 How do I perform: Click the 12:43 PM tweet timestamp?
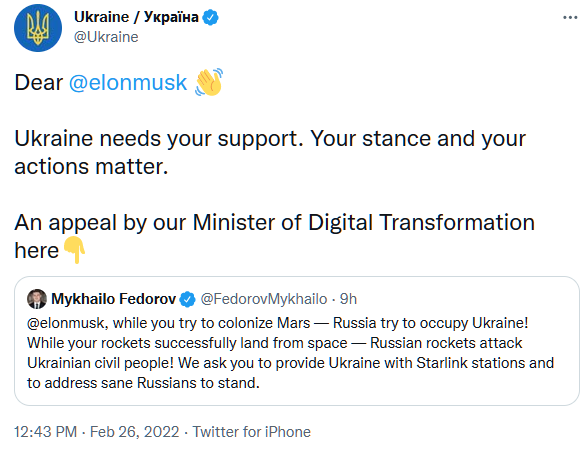(45, 432)
